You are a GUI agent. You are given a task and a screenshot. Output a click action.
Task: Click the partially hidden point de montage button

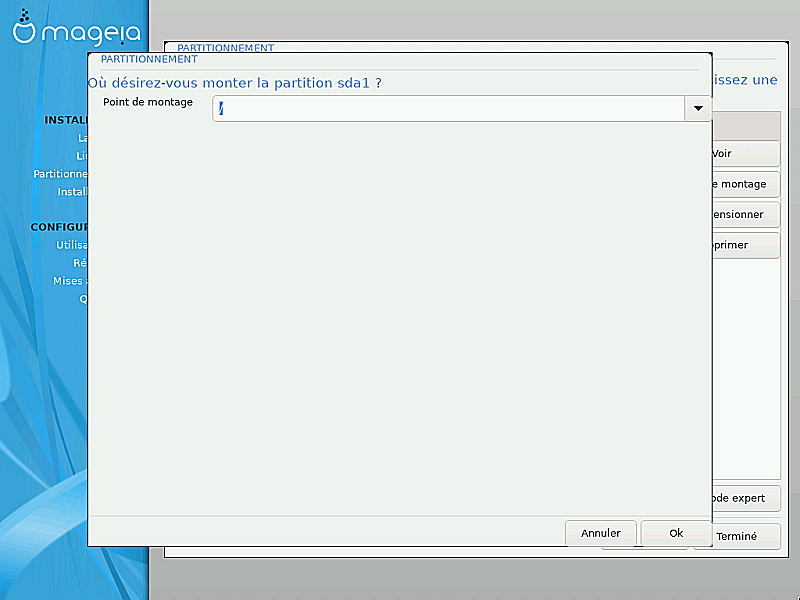744,184
